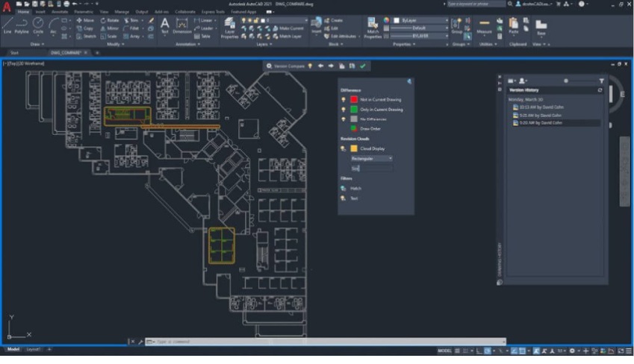Switch to the Model layout tab
The width and height of the screenshot is (634, 364).
click(x=13, y=349)
